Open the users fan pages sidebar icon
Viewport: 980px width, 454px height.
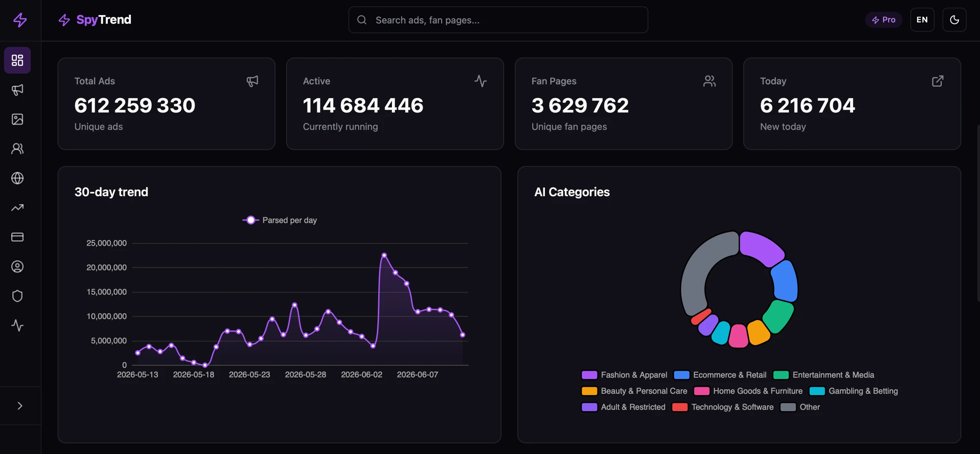17,149
